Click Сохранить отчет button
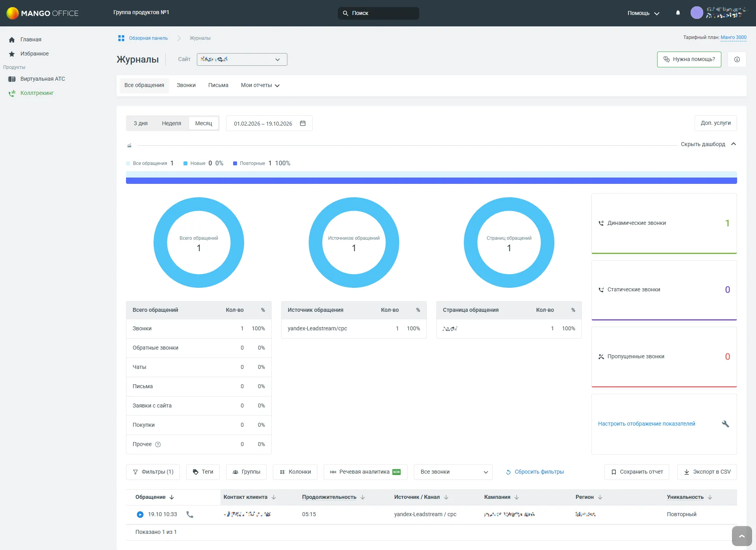Image resolution: width=756 pixels, height=550 pixels. [x=637, y=472]
